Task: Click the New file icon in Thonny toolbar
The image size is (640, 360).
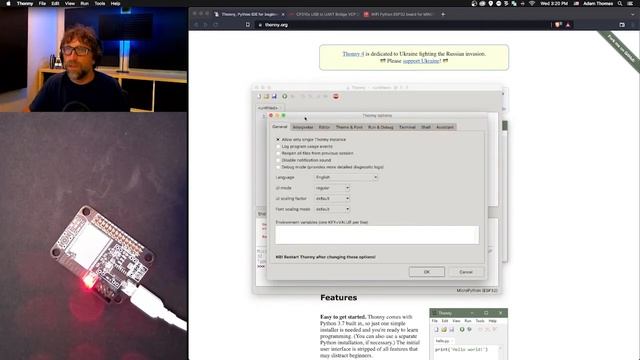Action: (x=259, y=96)
